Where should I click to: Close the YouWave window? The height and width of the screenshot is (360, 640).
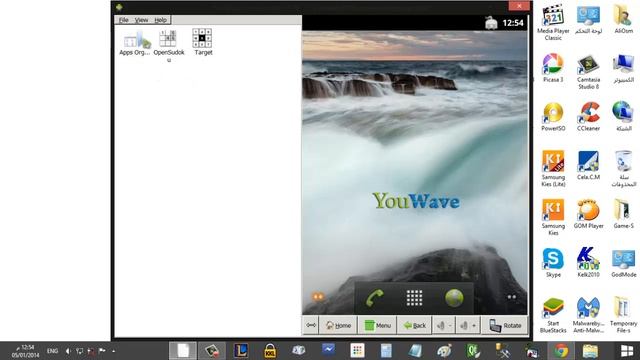519,6
